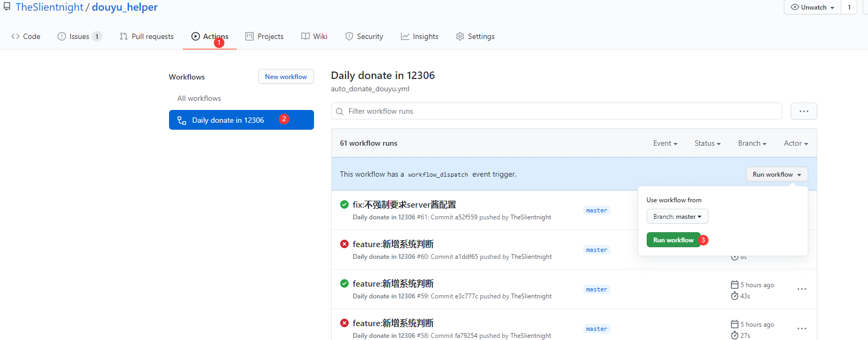Image resolution: width=868 pixels, height=340 pixels.
Task: Expand the Event filter dropdown
Action: pos(665,143)
